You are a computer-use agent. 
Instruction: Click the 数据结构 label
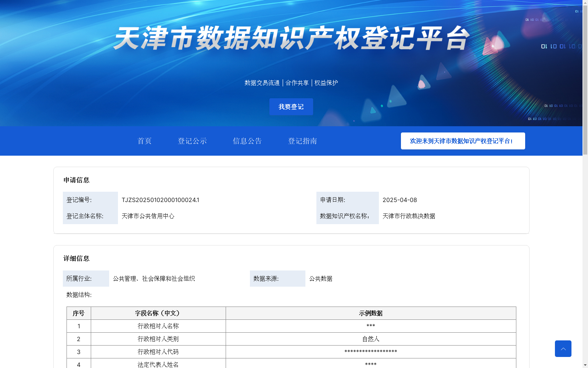[79, 295]
